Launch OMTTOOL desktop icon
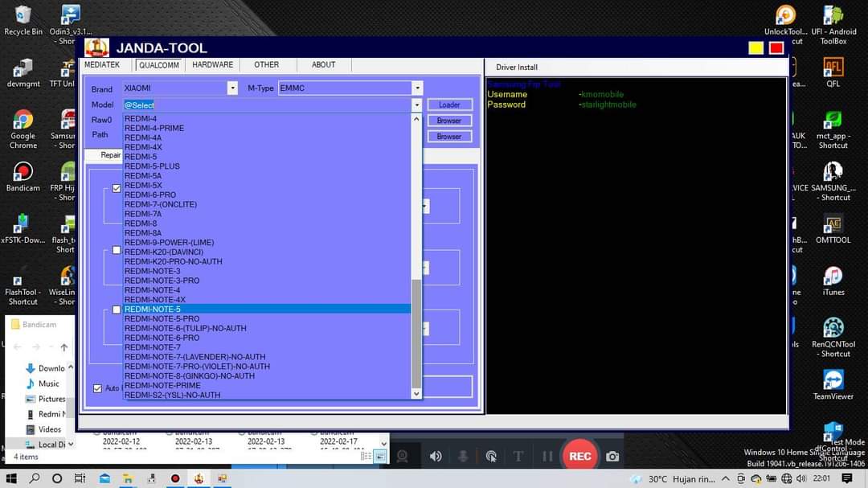The image size is (868, 488). (x=833, y=229)
